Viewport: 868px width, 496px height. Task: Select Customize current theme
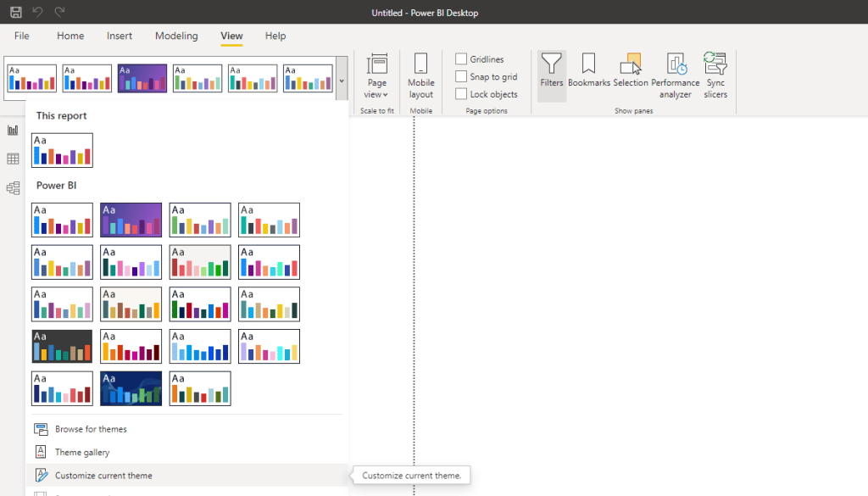click(103, 476)
